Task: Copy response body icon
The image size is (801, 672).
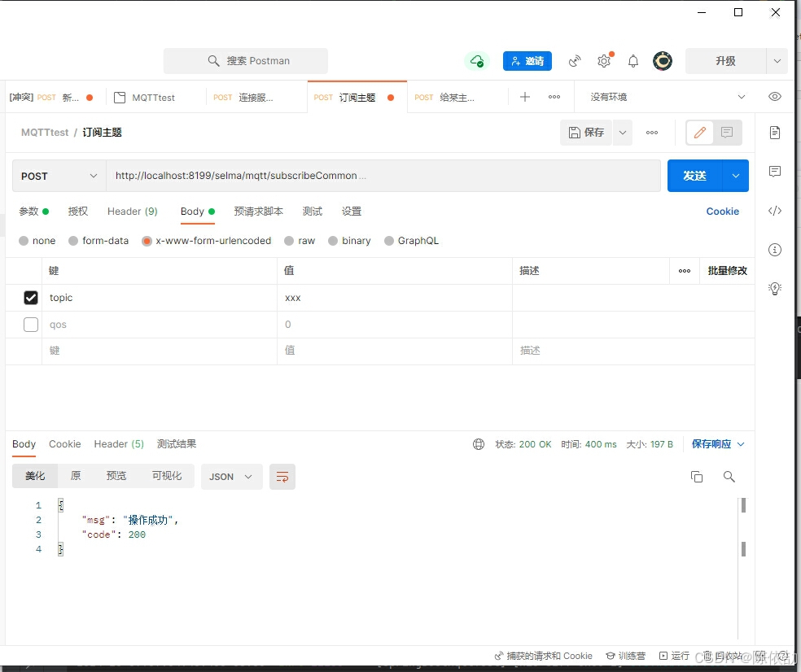Action: tap(696, 477)
